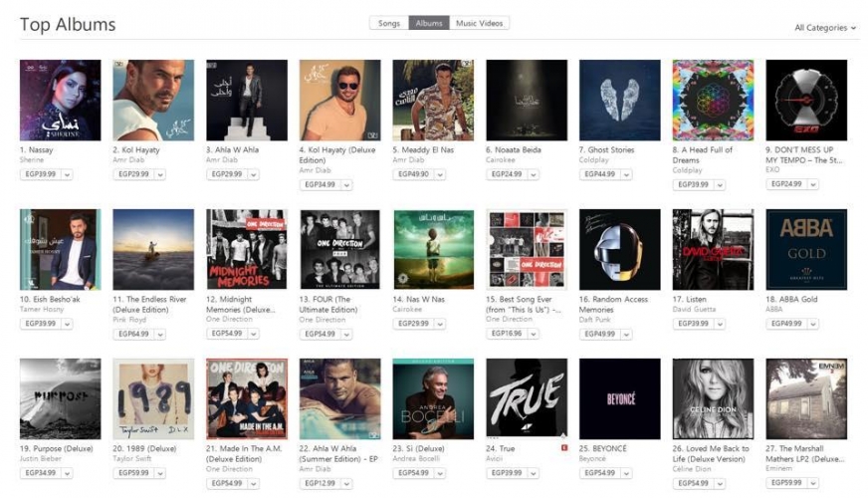Click the 1989 (Deluxe) album artwork
Viewport: 868px width, 498px height.
pyautogui.click(x=153, y=398)
